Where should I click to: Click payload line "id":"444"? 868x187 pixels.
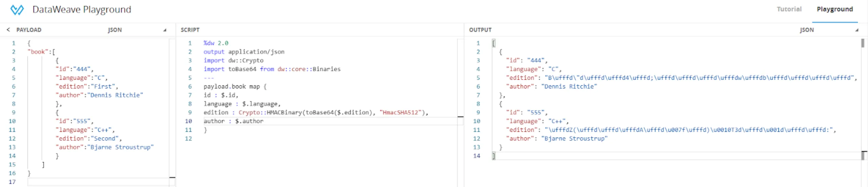point(74,69)
